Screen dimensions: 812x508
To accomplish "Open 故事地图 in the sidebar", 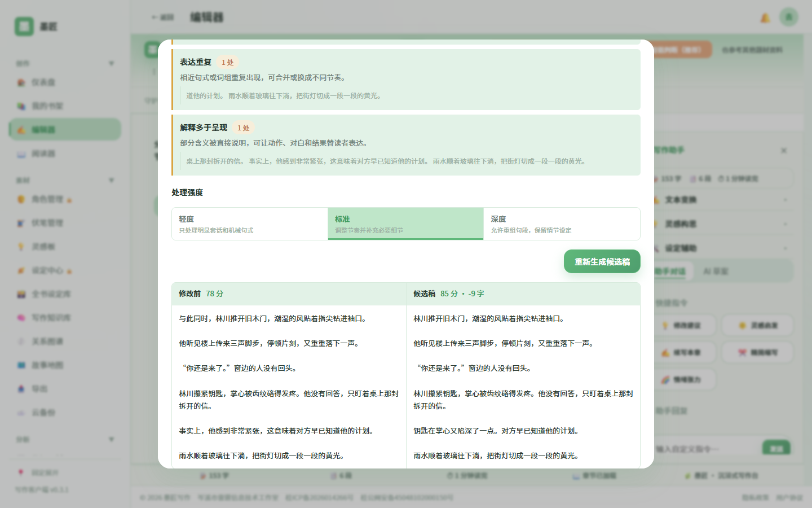I will pos(65,365).
